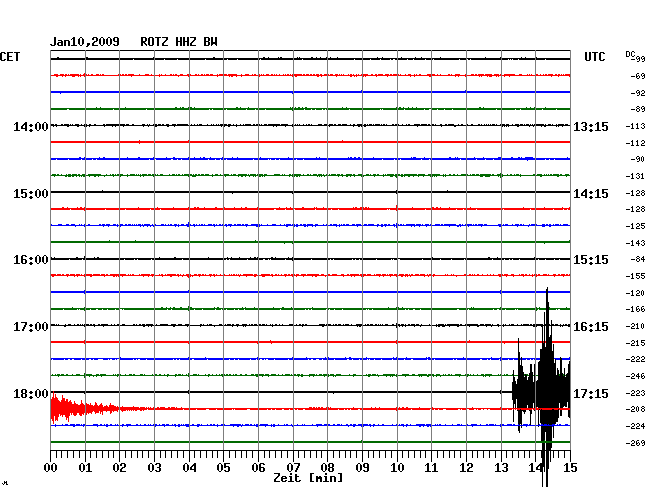Click the DC value -84
Screen dimensions: 650x494
(638, 259)
